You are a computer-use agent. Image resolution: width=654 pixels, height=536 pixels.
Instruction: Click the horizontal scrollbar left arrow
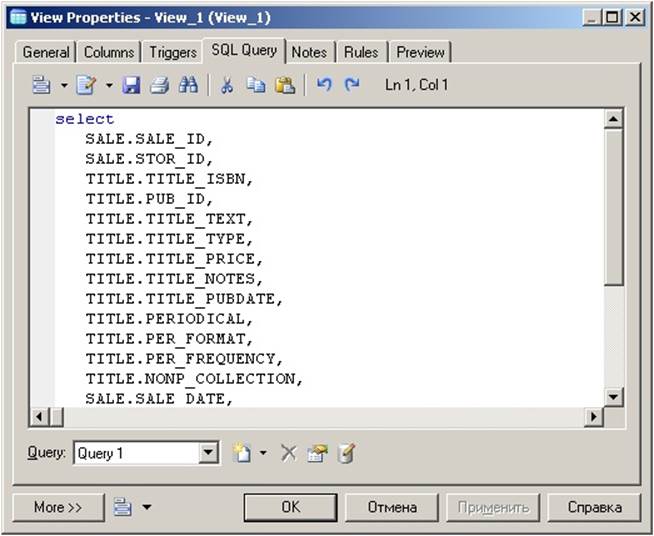[39, 416]
